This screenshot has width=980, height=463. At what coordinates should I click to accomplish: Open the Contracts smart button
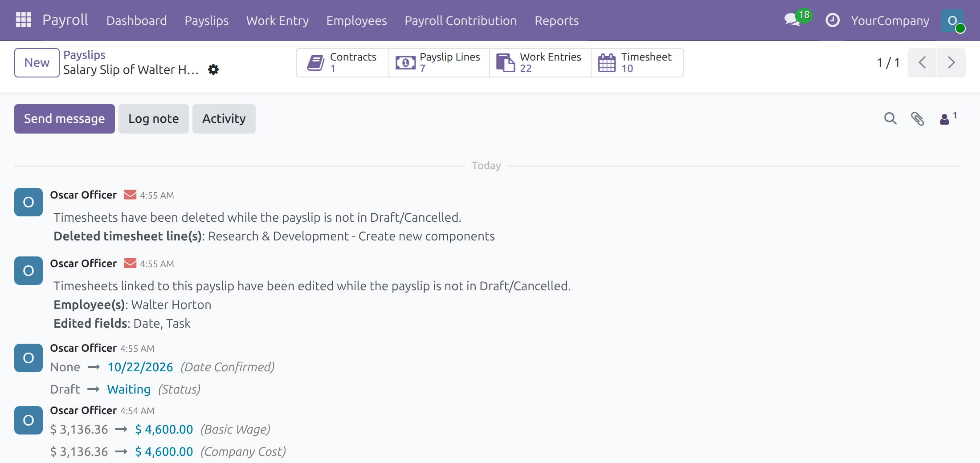tap(343, 63)
